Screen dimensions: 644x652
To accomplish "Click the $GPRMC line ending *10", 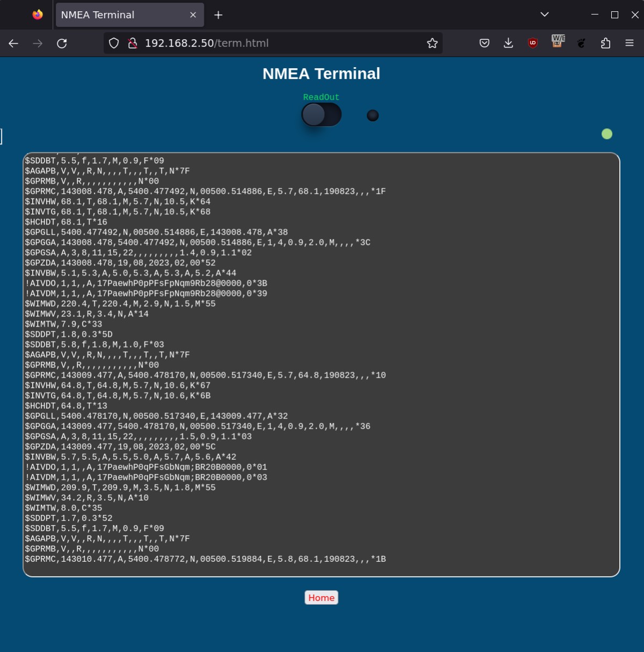I will 205,375.
